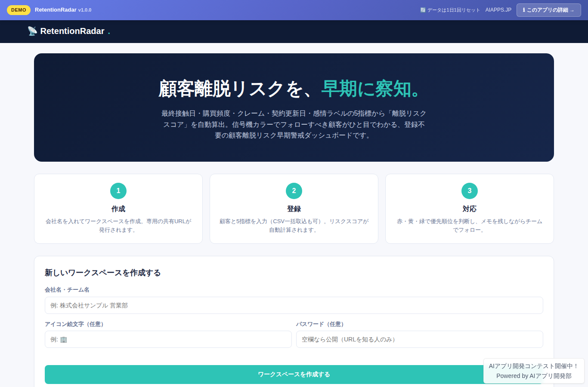Click the step 2 circle for 登録
This screenshot has width=588, height=387.
click(x=294, y=191)
